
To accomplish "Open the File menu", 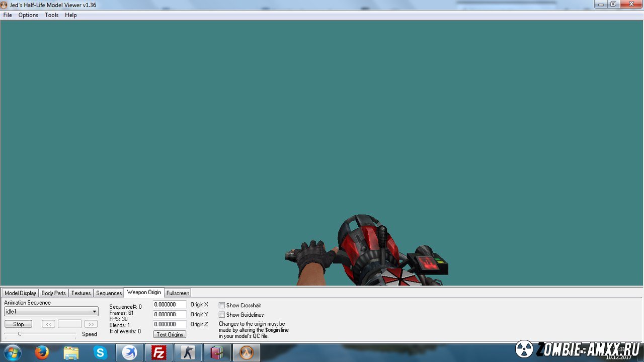I will click(x=8, y=15).
